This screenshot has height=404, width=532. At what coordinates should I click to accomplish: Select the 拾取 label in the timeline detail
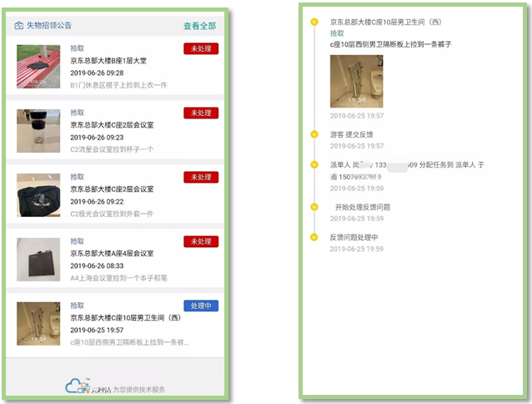tap(337, 33)
